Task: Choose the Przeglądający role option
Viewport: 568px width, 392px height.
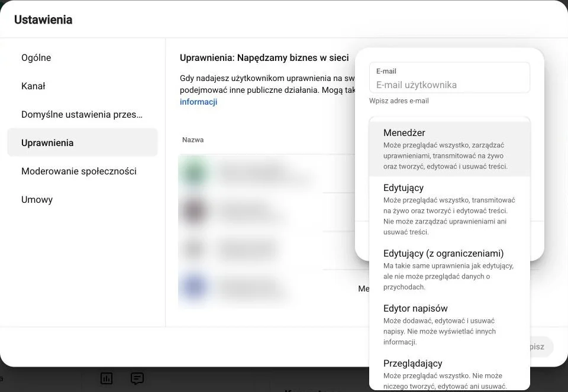Action: click(x=450, y=372)
